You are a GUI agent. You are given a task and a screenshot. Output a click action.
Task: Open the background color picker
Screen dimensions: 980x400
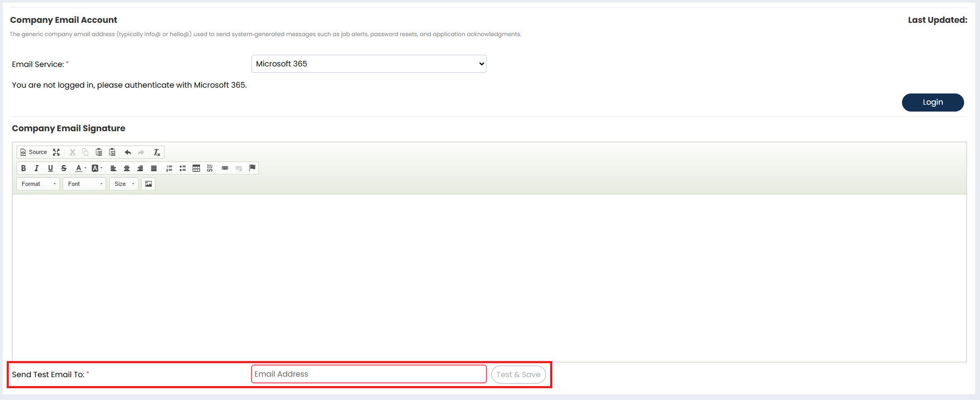tap(97, 168)
